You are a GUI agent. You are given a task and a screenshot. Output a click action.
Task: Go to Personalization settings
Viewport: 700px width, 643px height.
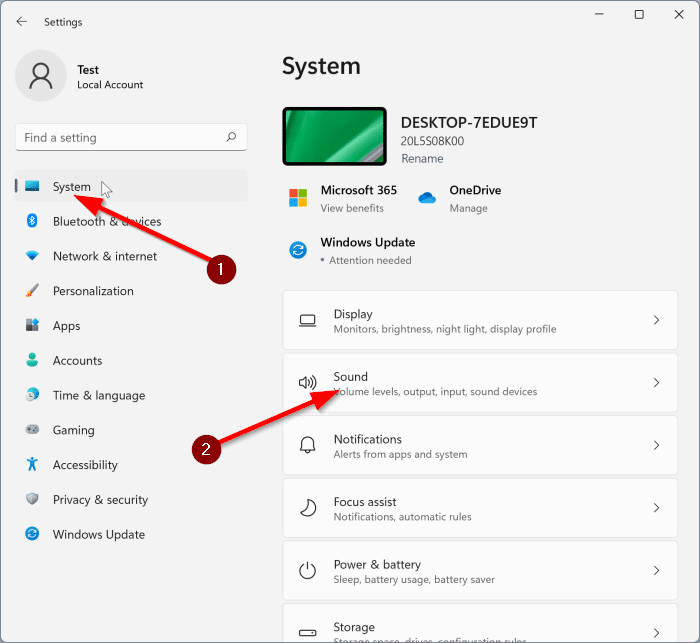pos(131,290)
